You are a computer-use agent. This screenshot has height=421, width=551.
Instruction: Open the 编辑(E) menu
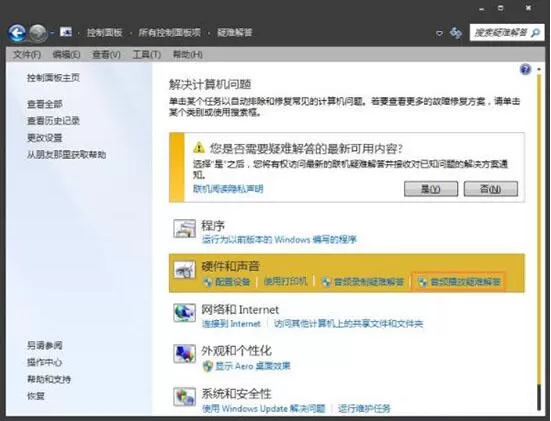pyautogui.click(x=66, y=54)
